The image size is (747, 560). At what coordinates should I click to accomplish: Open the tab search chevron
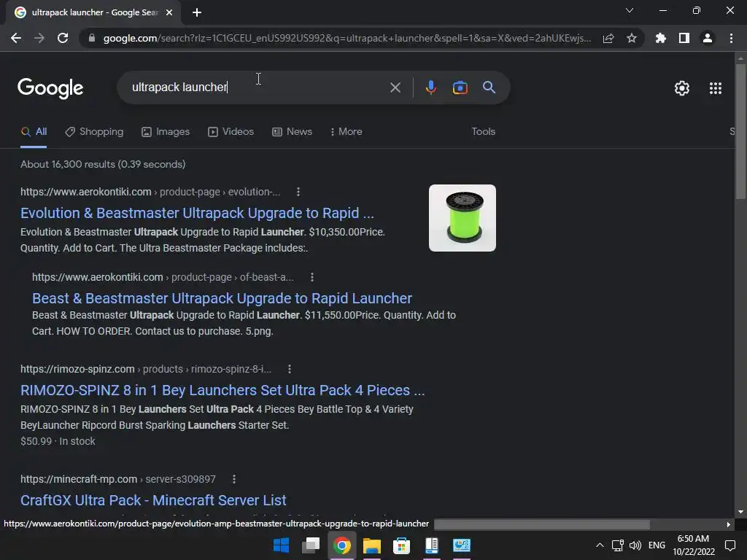(630, 10)
